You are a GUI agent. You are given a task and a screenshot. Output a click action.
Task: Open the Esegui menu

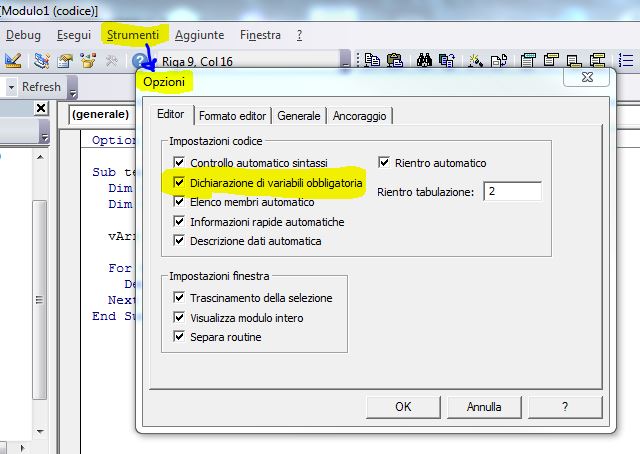pos(74,35)
